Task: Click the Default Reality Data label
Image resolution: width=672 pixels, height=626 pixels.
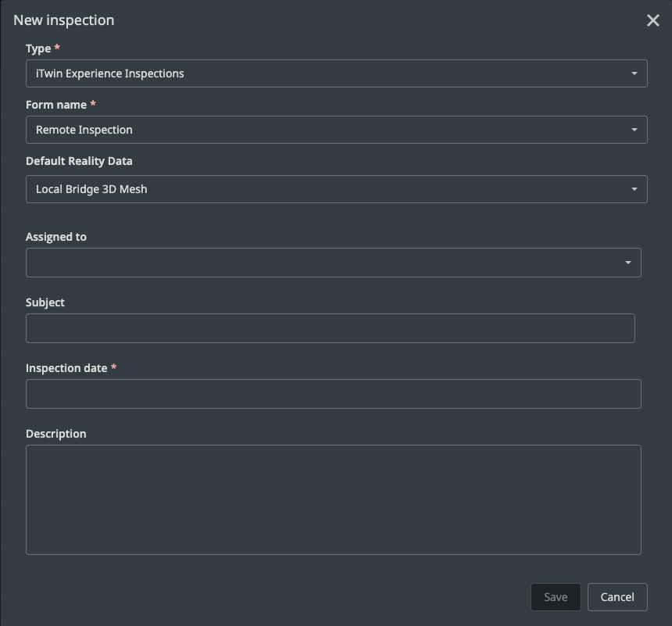Action: (x=79, y=161)
